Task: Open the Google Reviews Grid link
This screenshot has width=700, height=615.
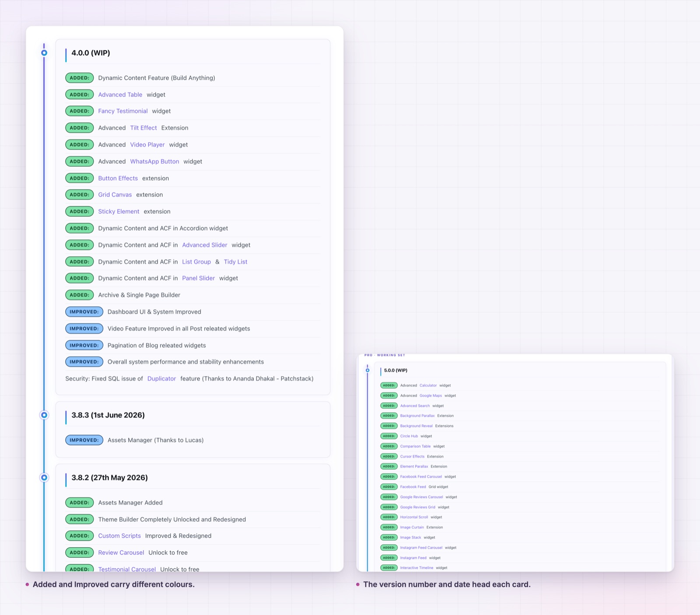Action: [418, 507]
